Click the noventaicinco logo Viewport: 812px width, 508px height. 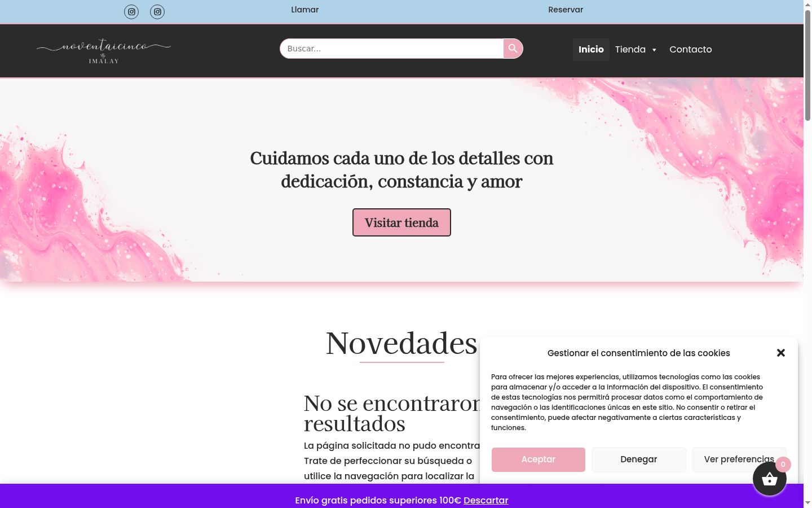click(x=104, y=51)
